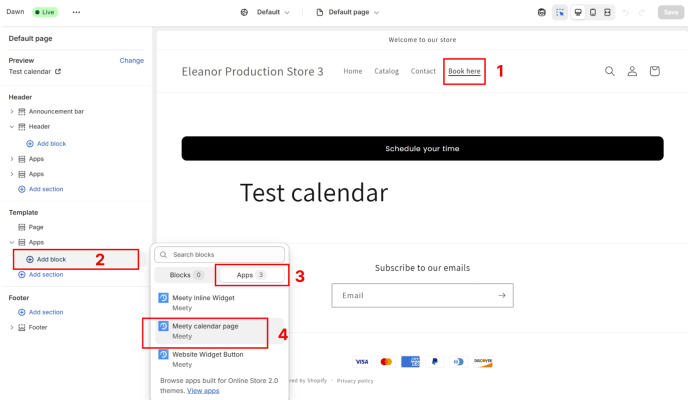Click Add block under Header
688x400 pixels.
point(47,143)
